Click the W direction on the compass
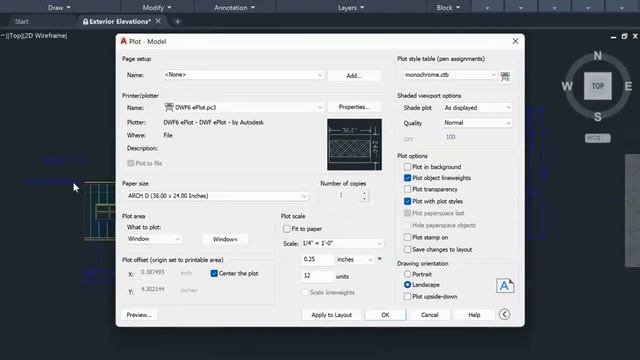The image size is (640, 360). pos(567,86)
